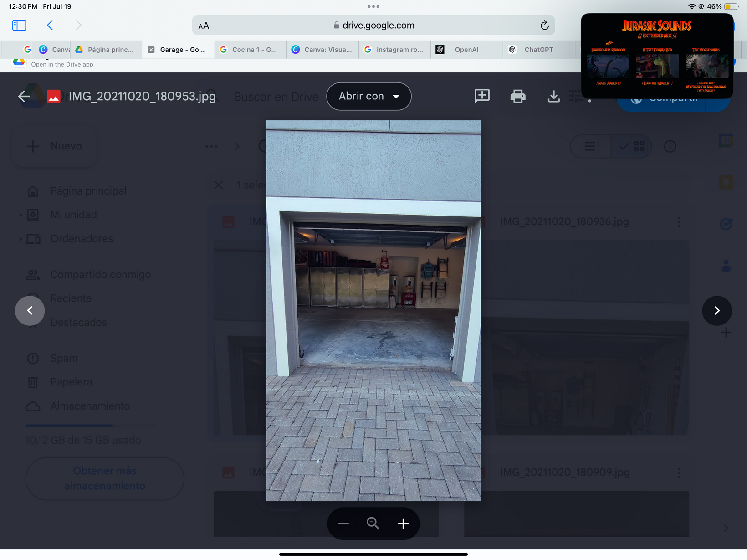Viewport: 747px width, 560px height.
Task: Switch to the ChatGPT tab
Action: [538, 50]
